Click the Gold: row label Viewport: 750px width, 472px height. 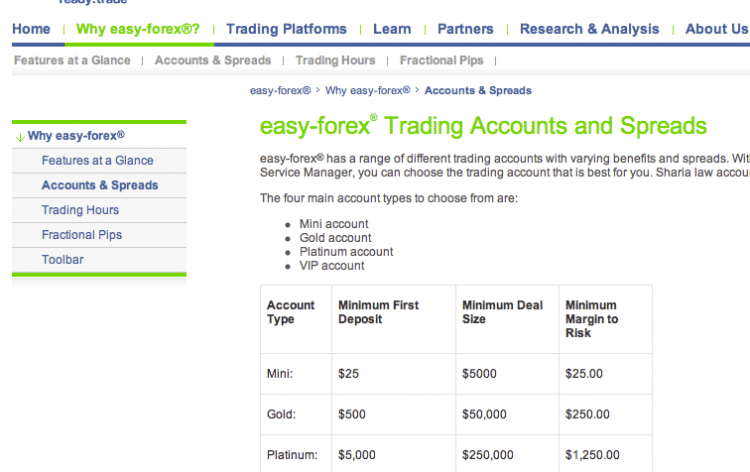[x=281, y=414]
